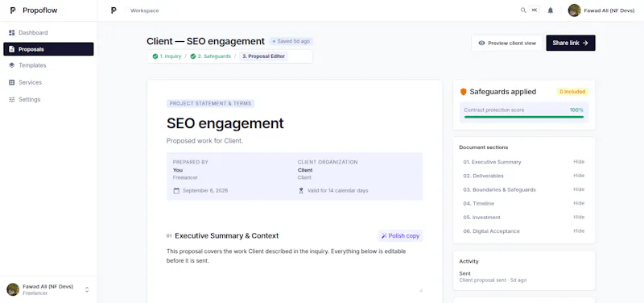Click the Client organization name
The height and width of the screenshot is (303, 644).
point(305,170)
